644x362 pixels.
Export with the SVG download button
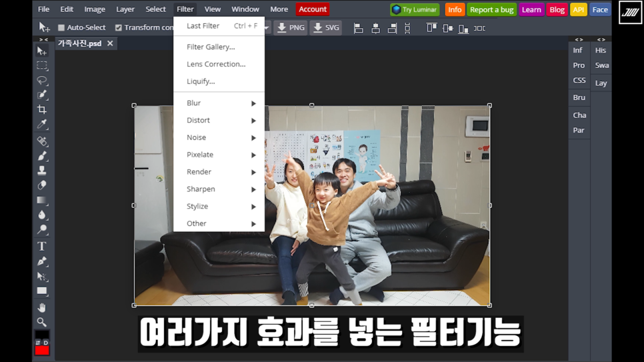326,27
